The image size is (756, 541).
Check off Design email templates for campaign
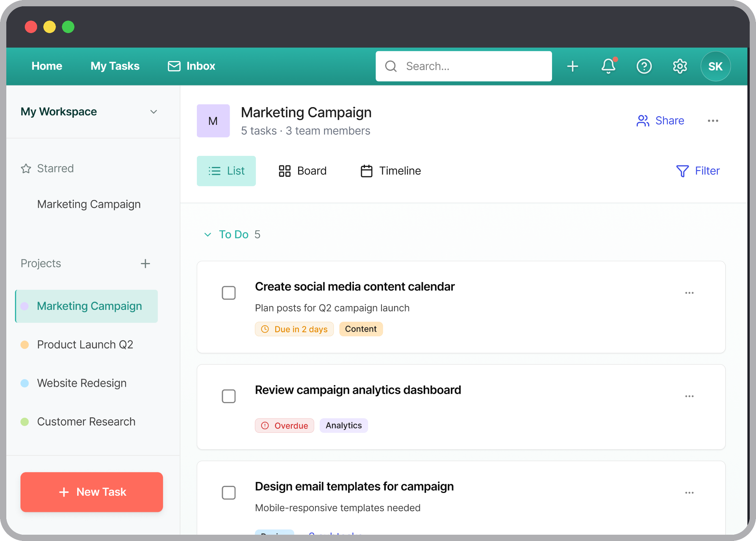(x=229, y=493)
